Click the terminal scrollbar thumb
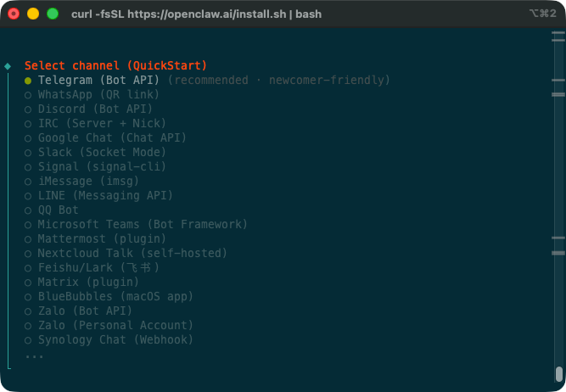The image size is (566, 392). pos(558,374)
